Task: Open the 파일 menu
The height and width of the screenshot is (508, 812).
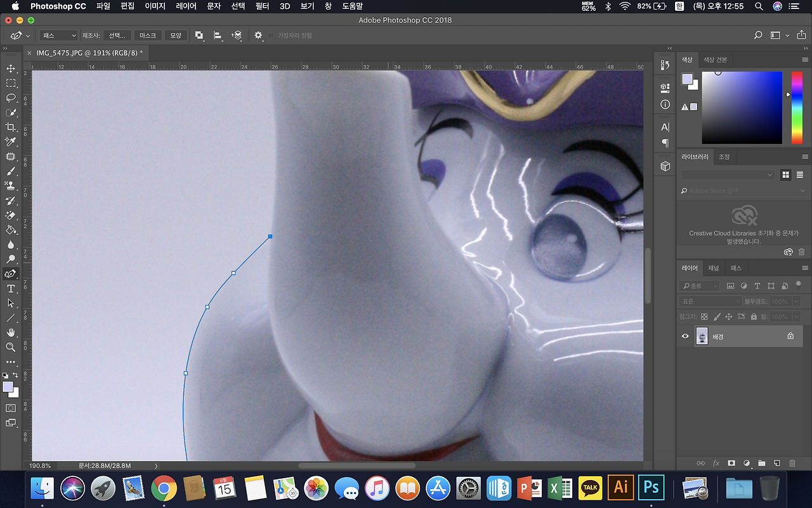Action: pyautogui.click(x=103, y=6)
